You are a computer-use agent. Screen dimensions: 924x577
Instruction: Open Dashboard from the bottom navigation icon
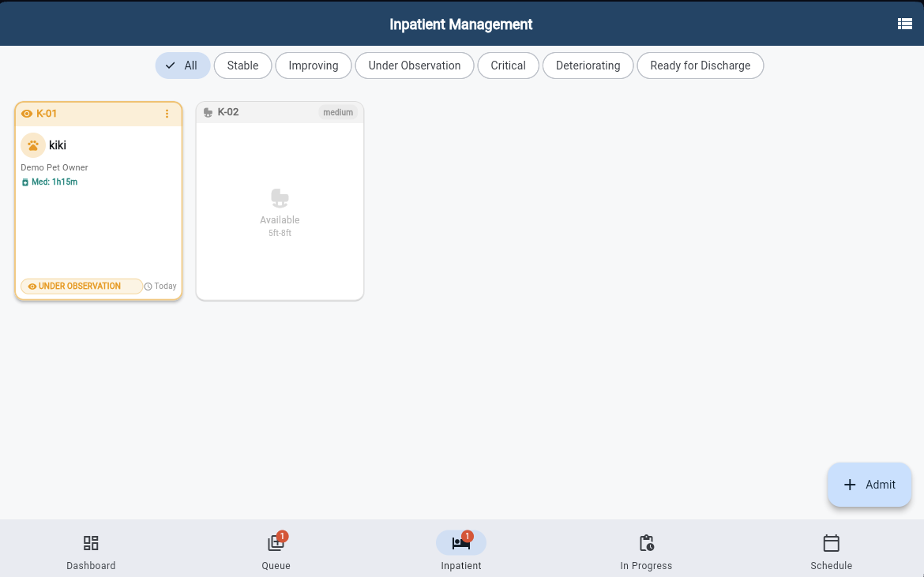click(x=91, y=543)
